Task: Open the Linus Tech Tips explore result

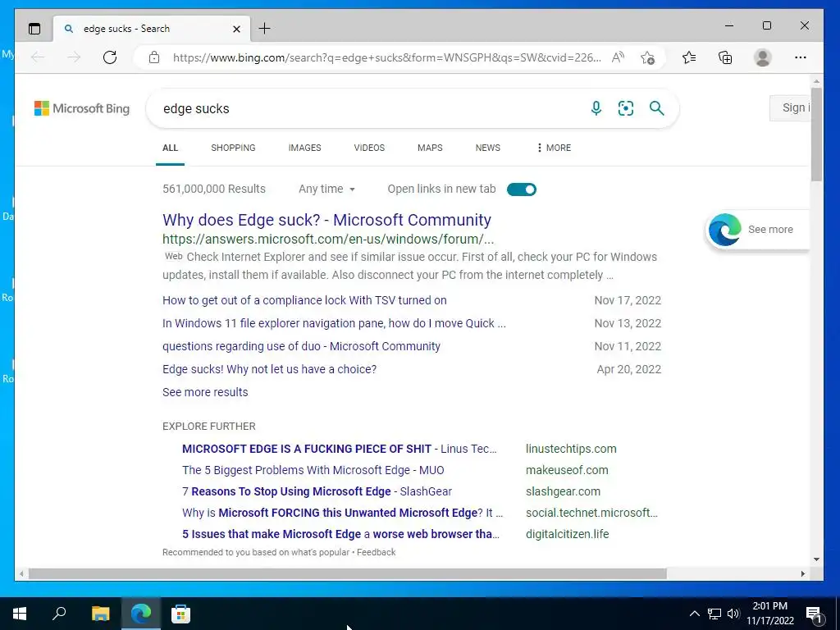Action: pyautogui.click(x=339, y=449)
